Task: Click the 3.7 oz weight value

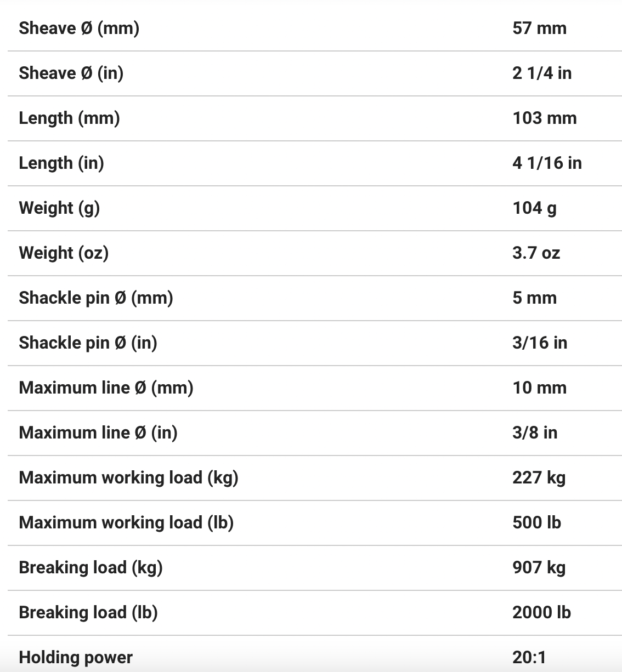Action: (x=536, y=253)
